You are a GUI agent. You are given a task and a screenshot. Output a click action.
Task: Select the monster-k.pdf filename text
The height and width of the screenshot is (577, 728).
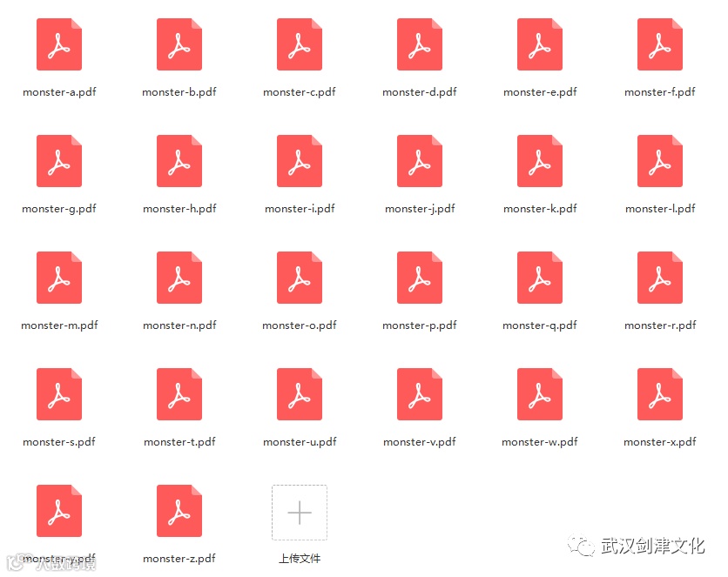click(540, 209)
